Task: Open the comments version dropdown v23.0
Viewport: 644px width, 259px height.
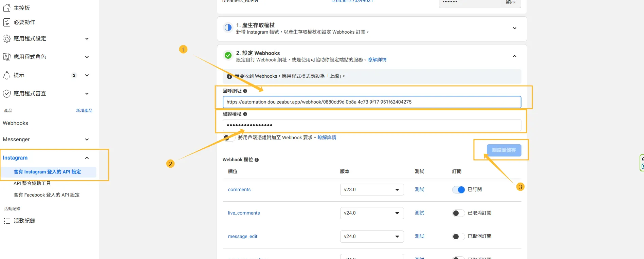Action: (372, 190)
